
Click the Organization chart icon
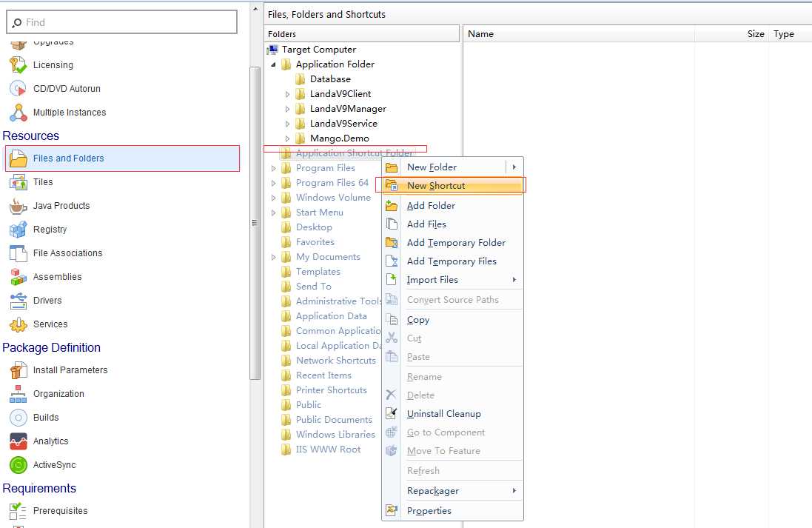click(18, 394)
